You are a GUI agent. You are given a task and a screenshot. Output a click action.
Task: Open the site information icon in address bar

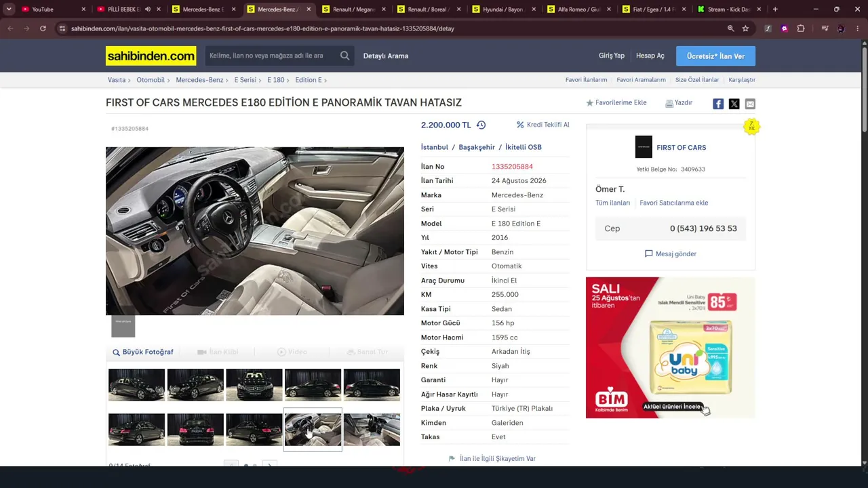(x=62, y=28)
